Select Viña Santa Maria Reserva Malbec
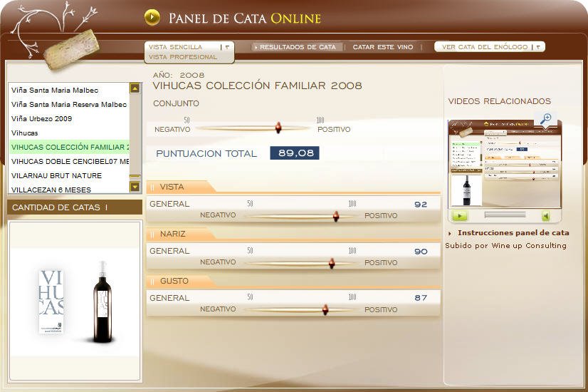The width and height of the screenshot is (588, 392). pyautogui.click(x=69, y=104)
